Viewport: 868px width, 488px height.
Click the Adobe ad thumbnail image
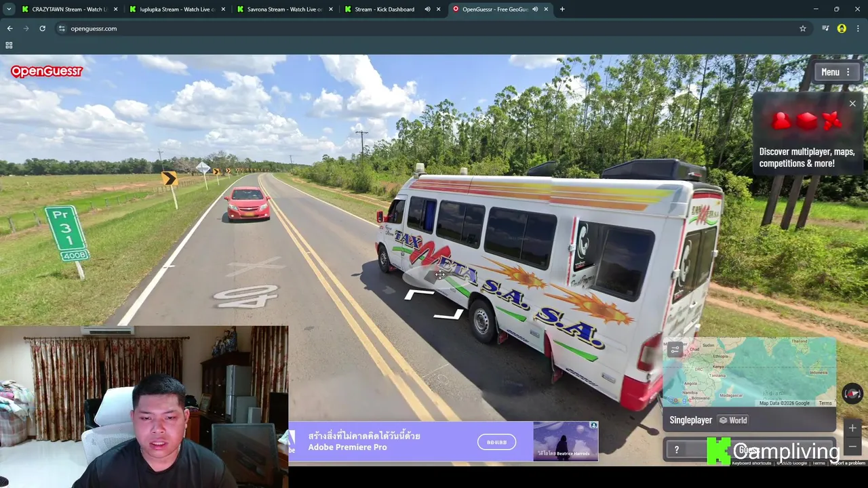[x=565, y=441]
